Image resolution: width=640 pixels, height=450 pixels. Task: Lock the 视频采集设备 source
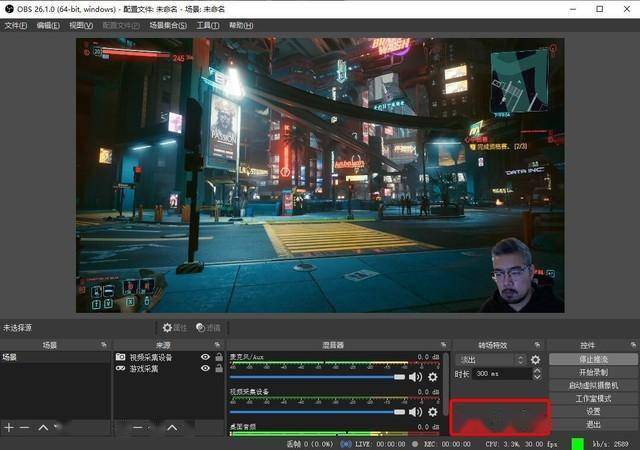pyautogui.click(x=219, y=357)
